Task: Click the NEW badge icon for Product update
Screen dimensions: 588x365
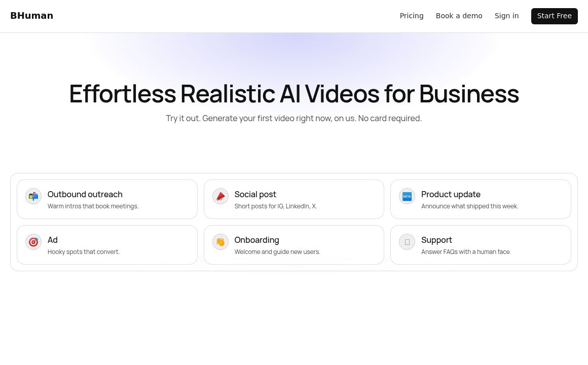Action: click(x=407, y=196)
